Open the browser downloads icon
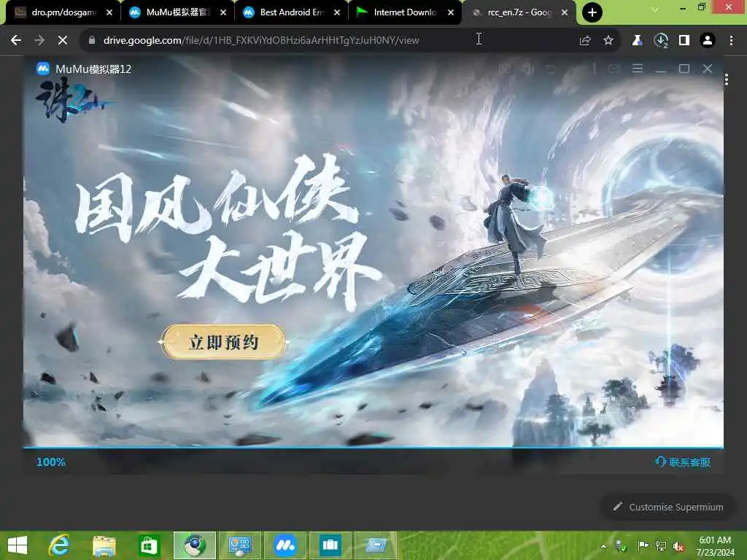The height and width of the screenshot is (560, 747). (x=661, y=41)
